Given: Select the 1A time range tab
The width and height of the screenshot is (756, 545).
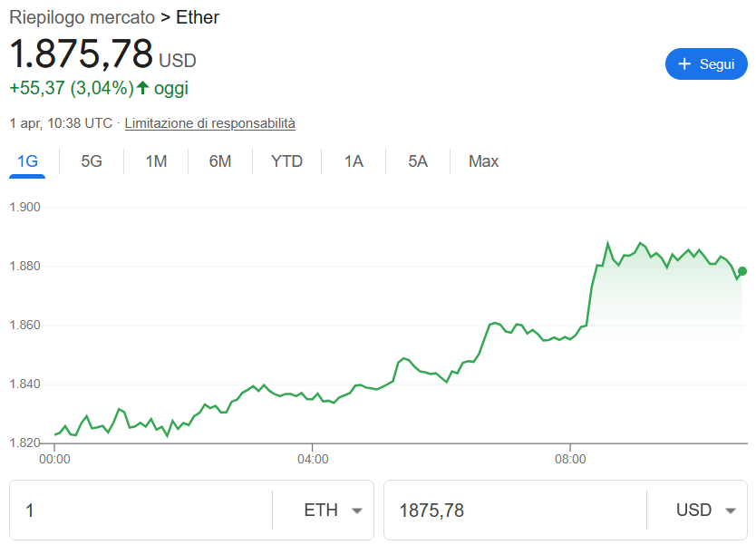Looking at the screenshot, I should coord(354,161).
